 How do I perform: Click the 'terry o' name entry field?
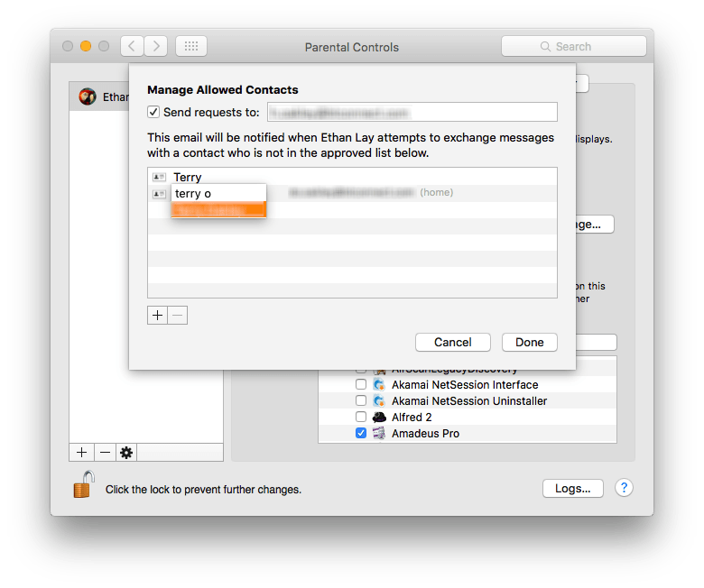(218, 193)
